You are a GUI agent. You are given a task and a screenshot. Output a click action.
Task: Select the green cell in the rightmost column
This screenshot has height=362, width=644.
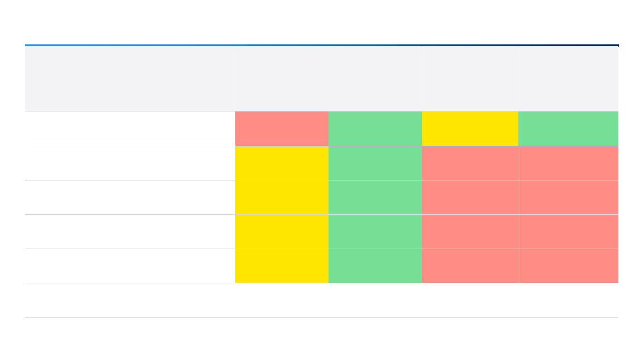point(568,128)
